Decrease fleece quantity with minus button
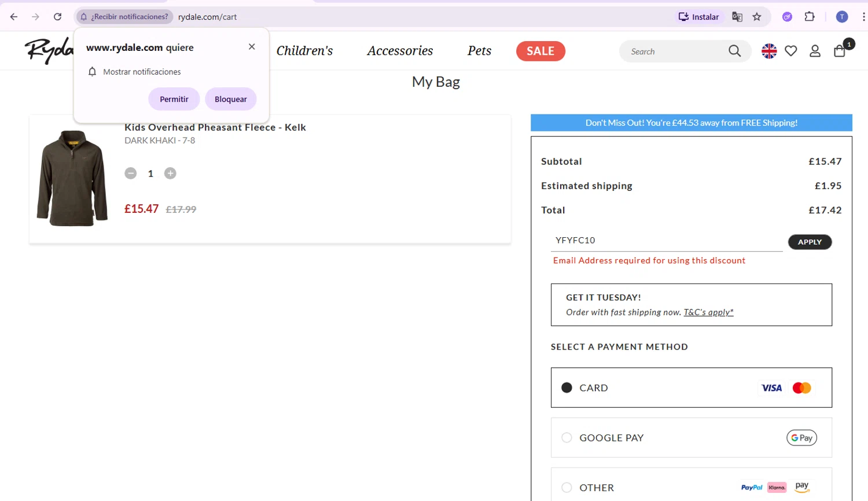The height and width of the screenshot is (501, 868). click(x=131, y=173)
